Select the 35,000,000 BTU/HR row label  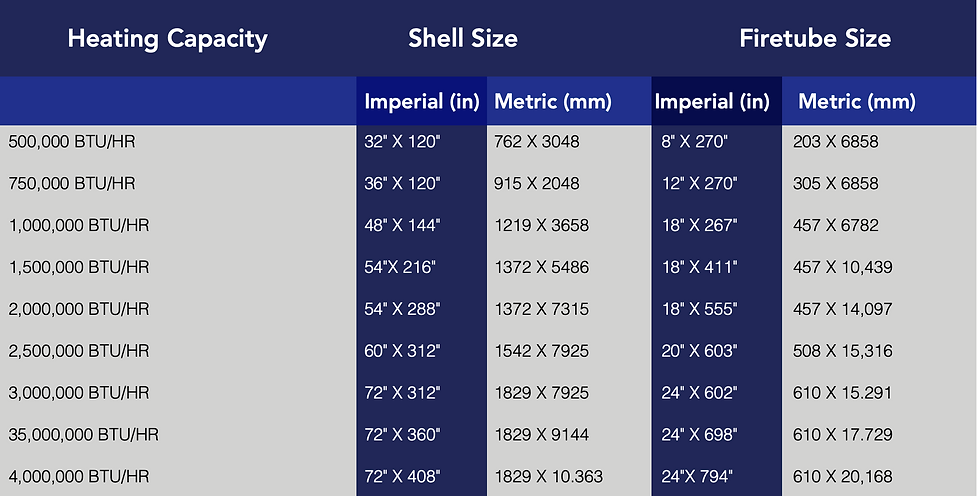(83, 434)
